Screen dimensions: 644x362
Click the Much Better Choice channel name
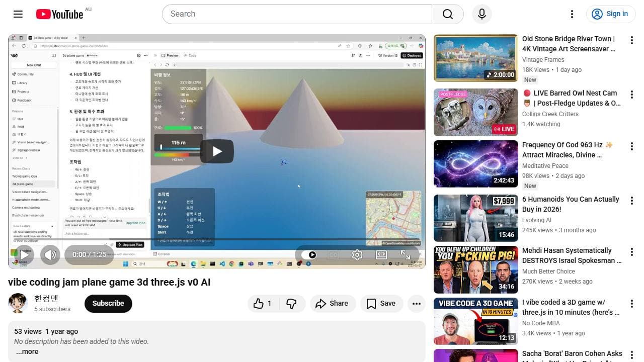548,271
